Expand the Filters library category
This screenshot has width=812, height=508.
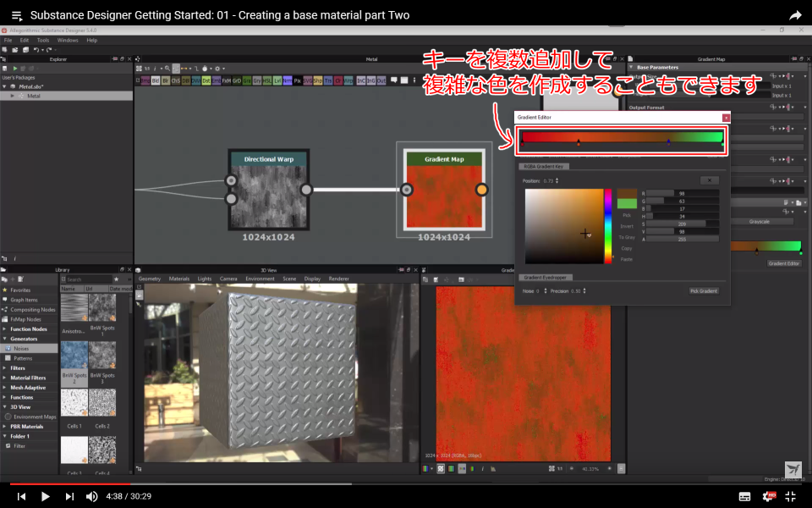[x=5, y=368]
